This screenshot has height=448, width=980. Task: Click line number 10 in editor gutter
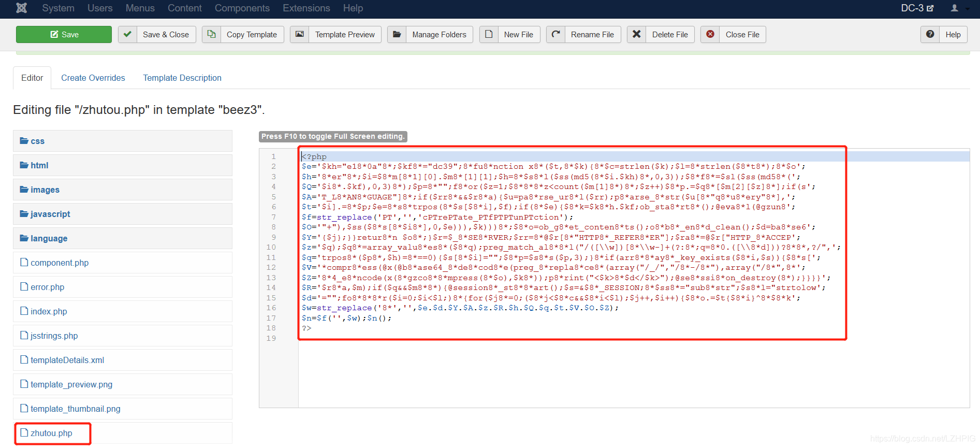tap(271, 247)
